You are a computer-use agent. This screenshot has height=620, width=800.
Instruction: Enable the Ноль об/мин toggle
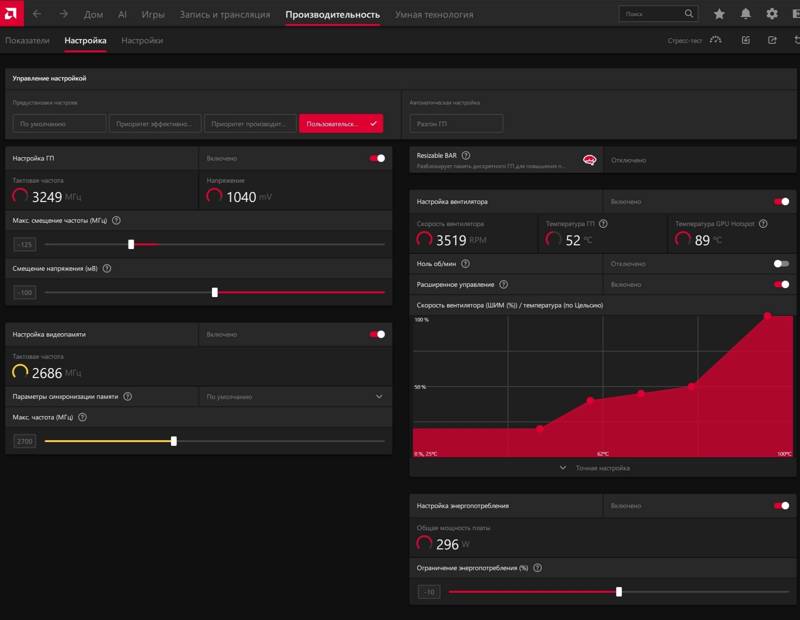coord(781,264)
